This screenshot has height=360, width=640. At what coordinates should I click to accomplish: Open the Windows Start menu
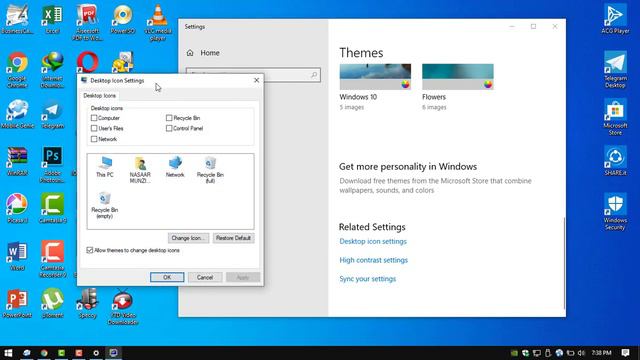tap(8, 353)
